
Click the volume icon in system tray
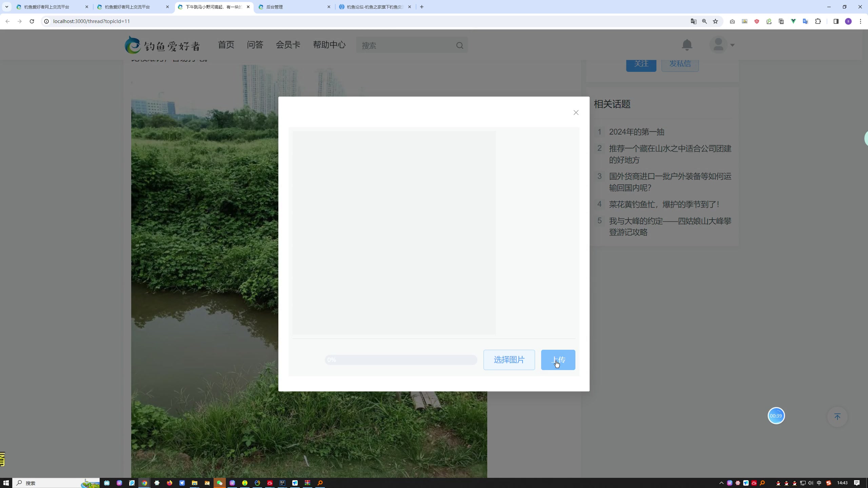pos(810,483)
